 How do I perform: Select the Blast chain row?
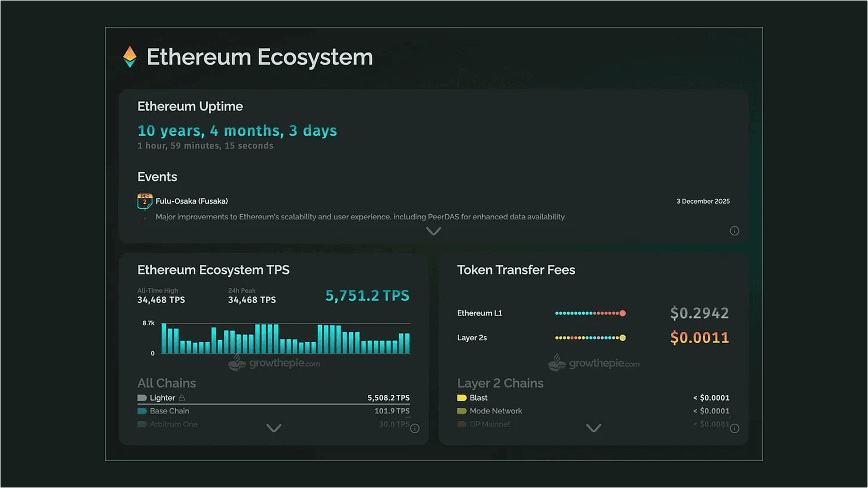click(593, 398)
